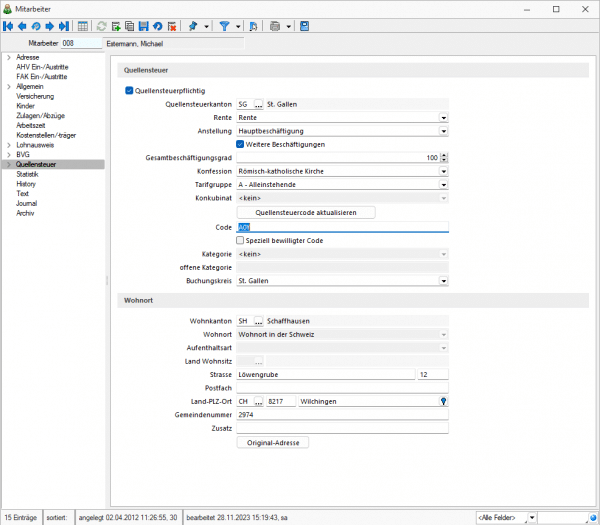Uncheck the Quellensteuerpflichtig checkbox
This screenshot has height=525, width=600.
(129, 90)
